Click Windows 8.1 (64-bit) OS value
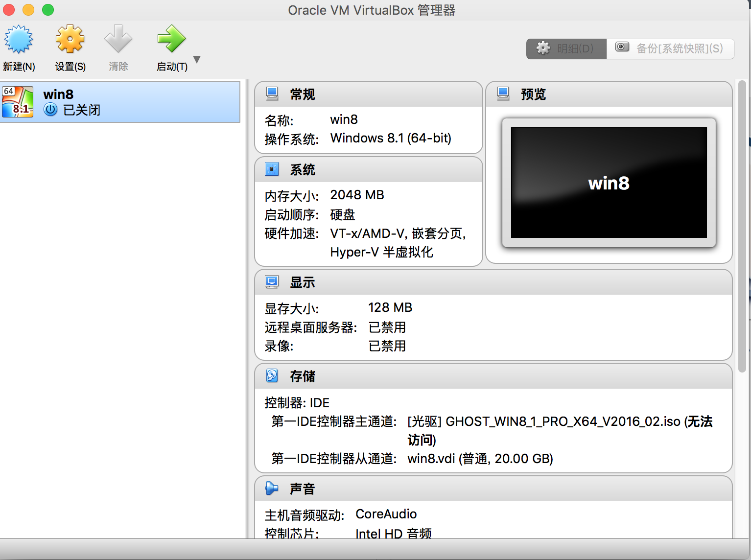 391,138
